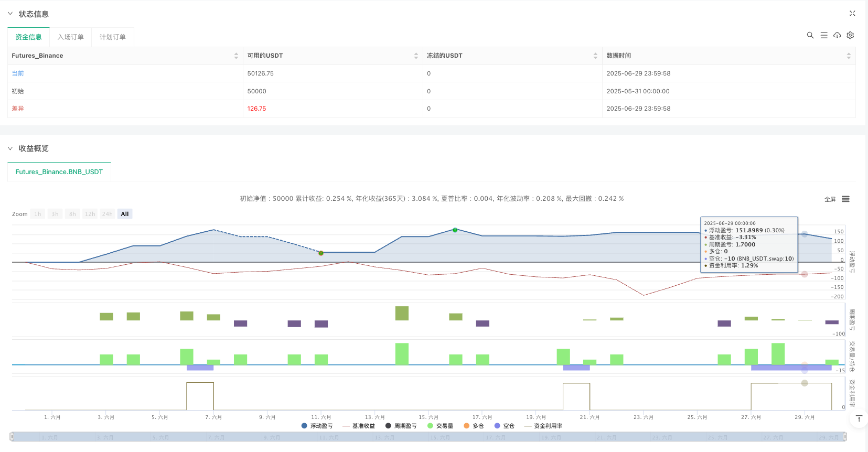Viewport: 868px width, 452px height.
Task: Sort the 数据时间 column
Action: 848,56
